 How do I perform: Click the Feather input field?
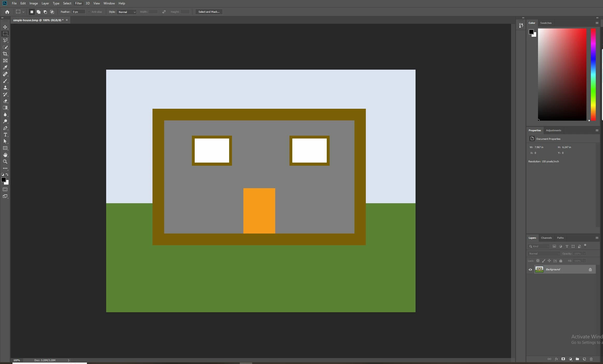click(x=78, y=12)
